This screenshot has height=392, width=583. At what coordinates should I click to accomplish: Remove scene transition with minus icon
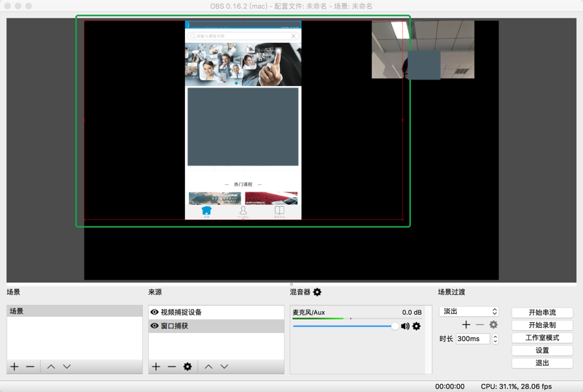[480, 325]
